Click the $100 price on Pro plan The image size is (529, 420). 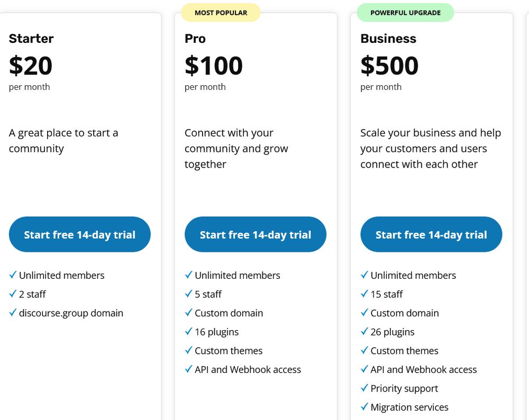click(x=214, y=66)
